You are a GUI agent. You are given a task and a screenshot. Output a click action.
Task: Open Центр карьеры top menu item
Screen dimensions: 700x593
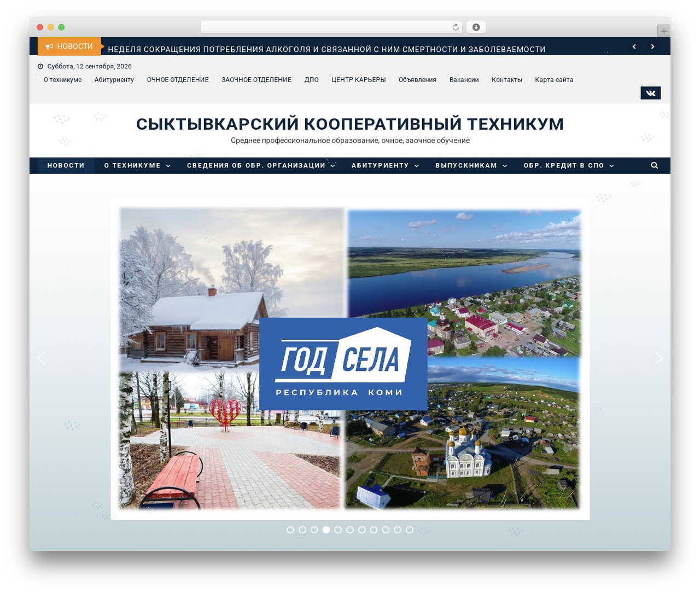(x=359, y=80)
